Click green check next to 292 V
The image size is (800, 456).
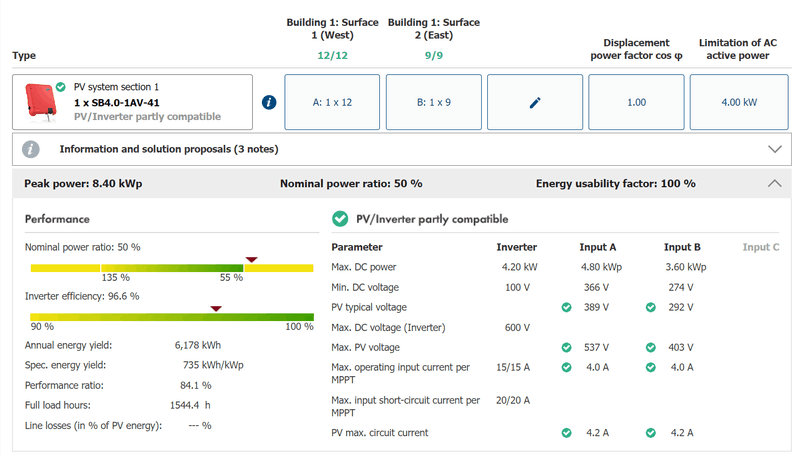coord(651,307)
